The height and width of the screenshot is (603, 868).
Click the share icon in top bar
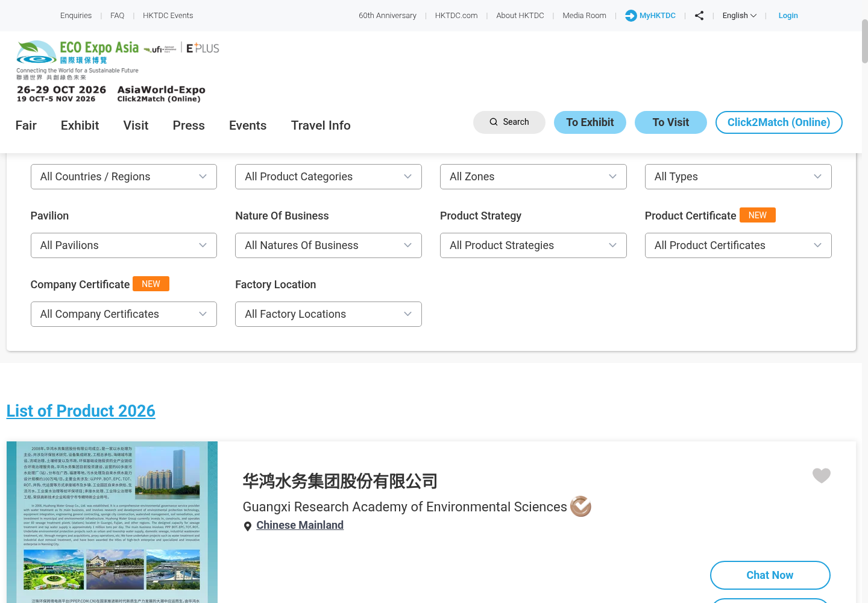click(x=699, y=16)
